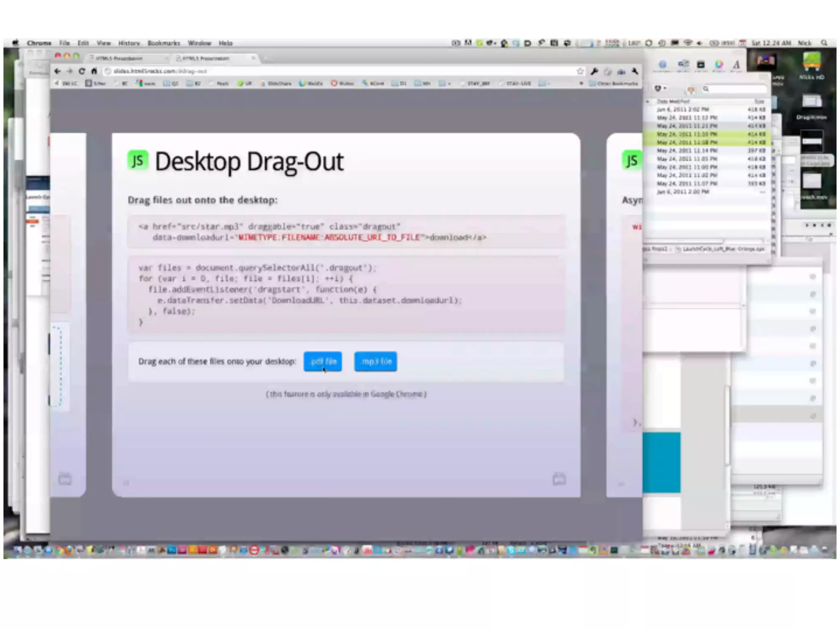
Task: Open the History menu
Action: 129,43
